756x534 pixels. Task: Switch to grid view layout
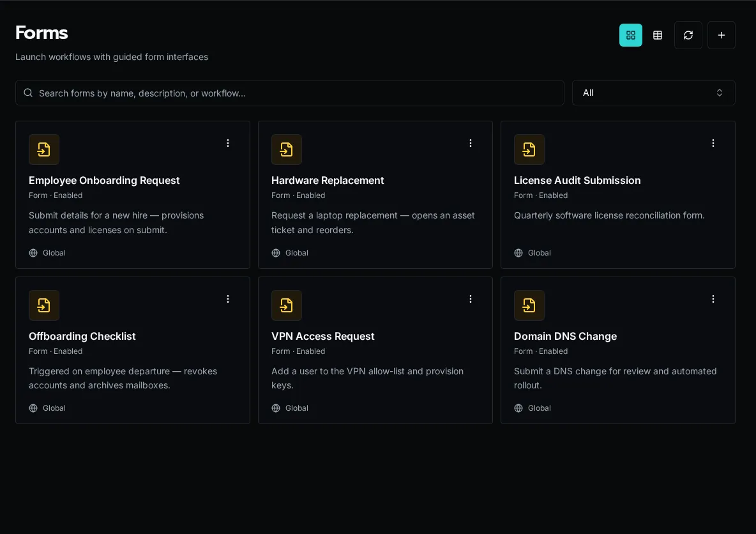click(x=630, y=35)
